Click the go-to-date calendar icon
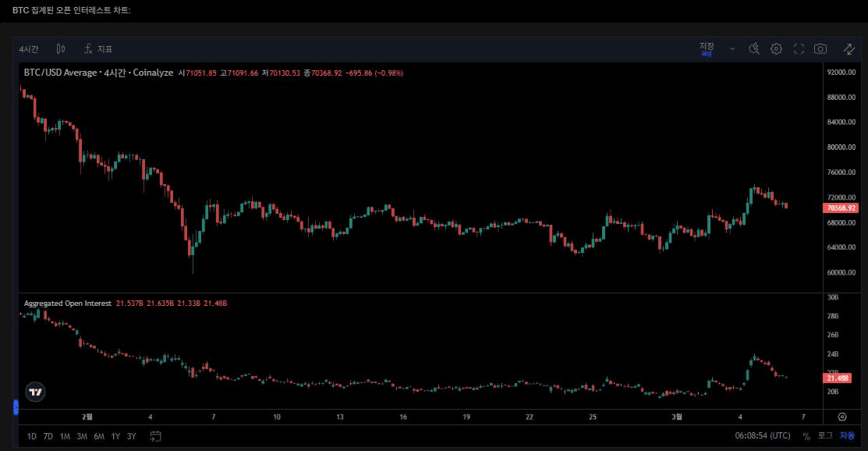The image size is (868, 451). pyautogui.click(x=155, y=436)
